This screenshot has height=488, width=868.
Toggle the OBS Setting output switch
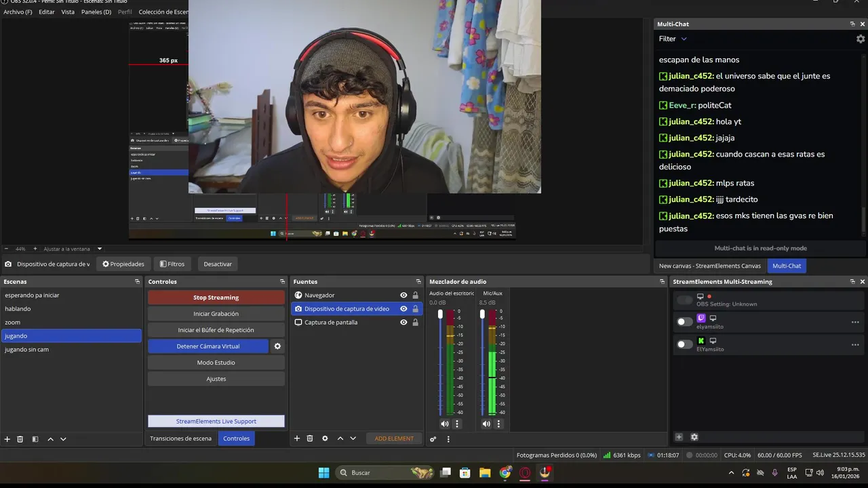point(685,300)
